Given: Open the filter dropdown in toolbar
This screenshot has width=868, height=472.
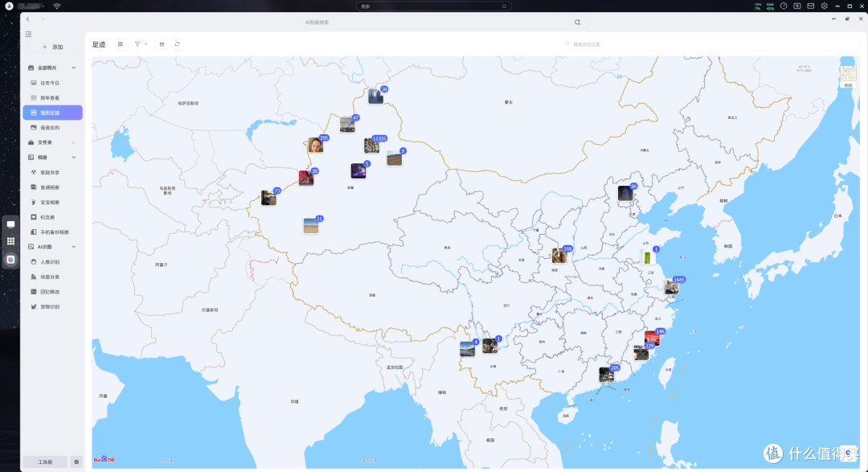Looking at the screenshot, I should coord(141,44).
